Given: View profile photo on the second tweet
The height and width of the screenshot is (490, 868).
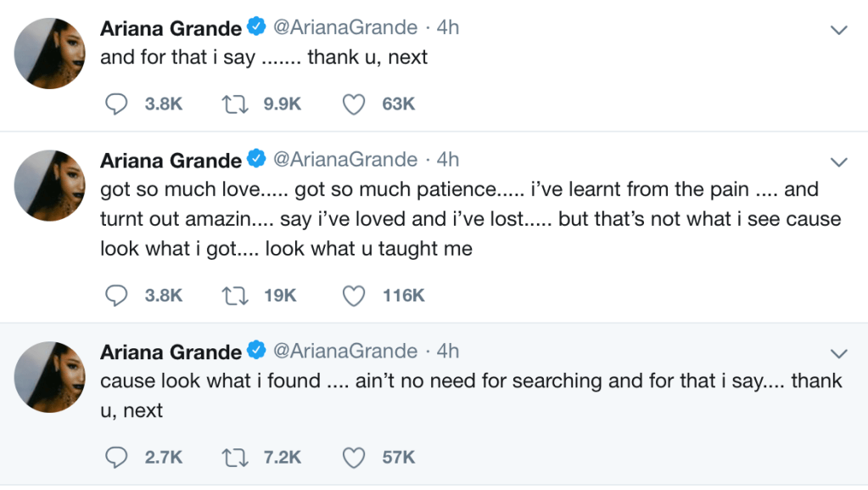Looking at the screenshot, I should tap(50, 184).
